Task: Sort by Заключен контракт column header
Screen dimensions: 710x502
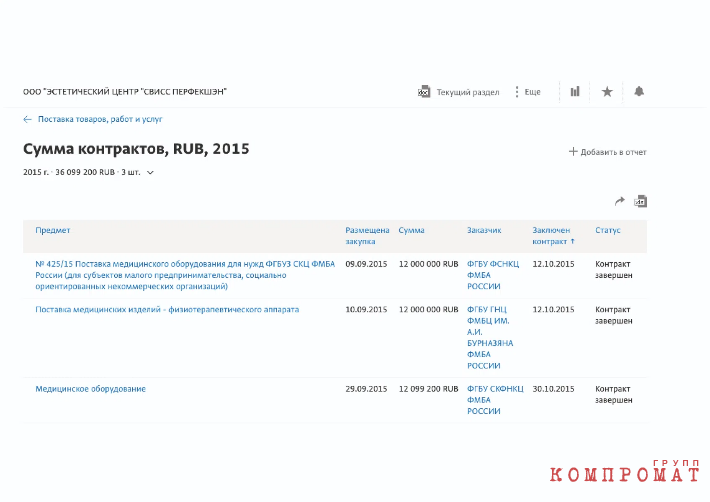Action: click(553, 236)
